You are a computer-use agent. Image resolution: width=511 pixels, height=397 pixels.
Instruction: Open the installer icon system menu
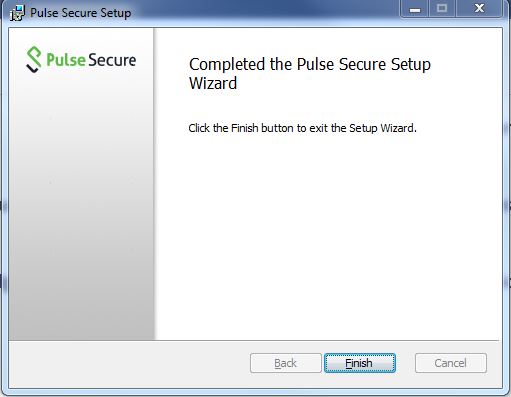tap(17, 13)
